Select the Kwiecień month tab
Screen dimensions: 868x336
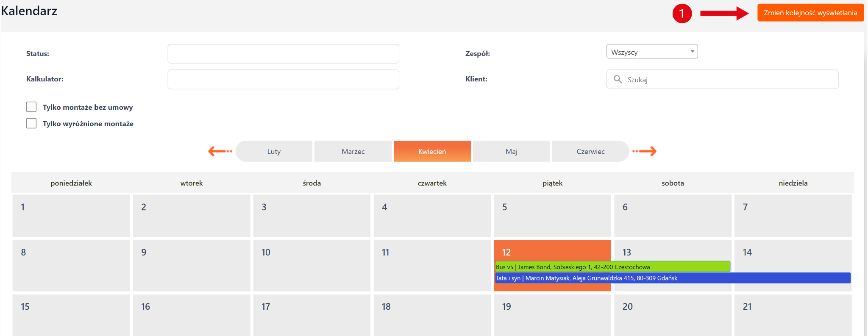pyautogui.click(x=432, y=151)
